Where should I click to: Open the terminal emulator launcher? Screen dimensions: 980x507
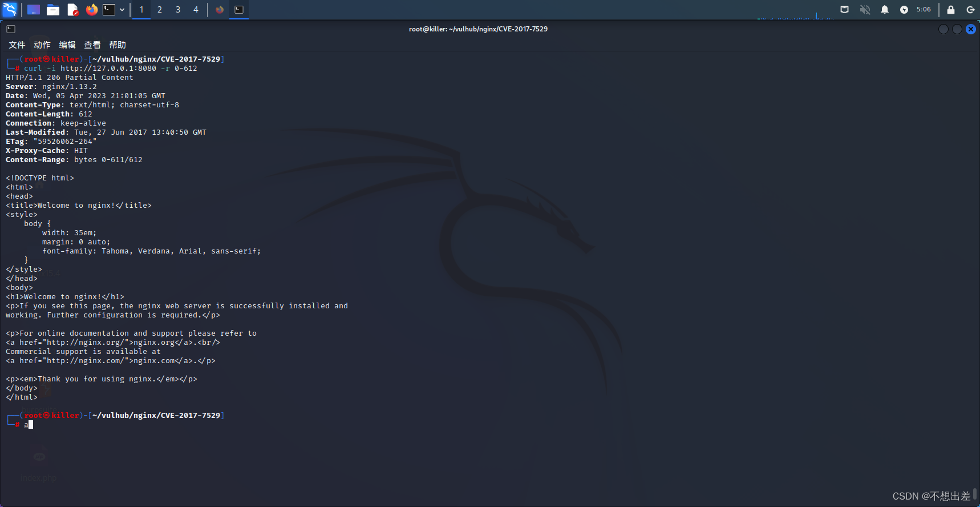(x=108, y=10)
